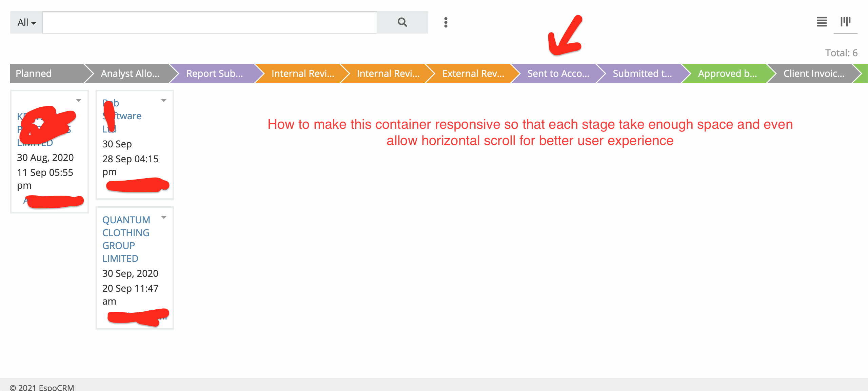Expand the Software Ltd card dropdown arrow
The height and width of the screenshot is (391, 868).
tap(164, 101)
